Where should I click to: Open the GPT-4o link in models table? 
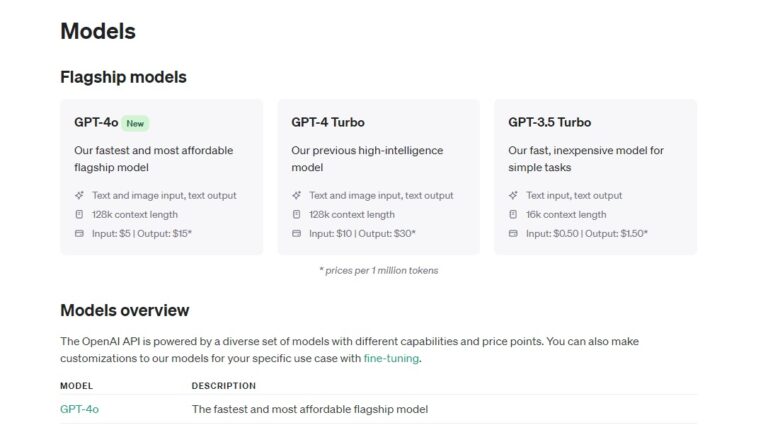tap(79, 409)
